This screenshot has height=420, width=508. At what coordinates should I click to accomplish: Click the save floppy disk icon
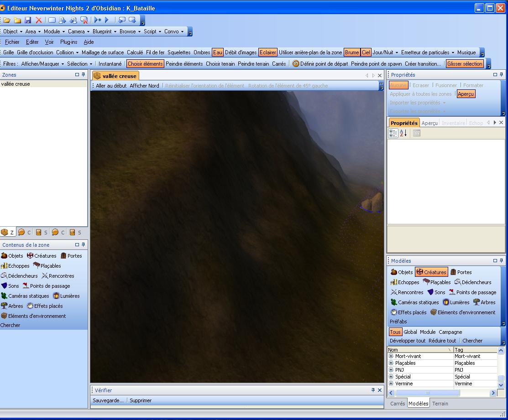tap(28, 21)
